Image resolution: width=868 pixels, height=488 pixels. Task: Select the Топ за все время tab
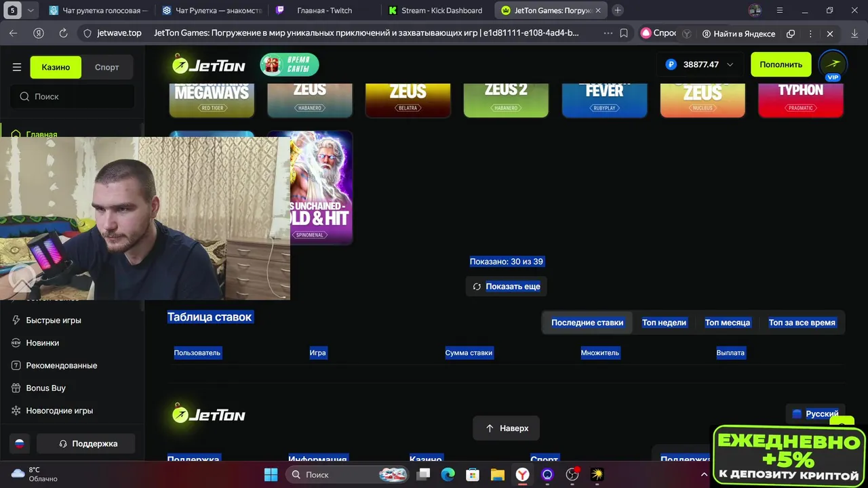(802, 323)
